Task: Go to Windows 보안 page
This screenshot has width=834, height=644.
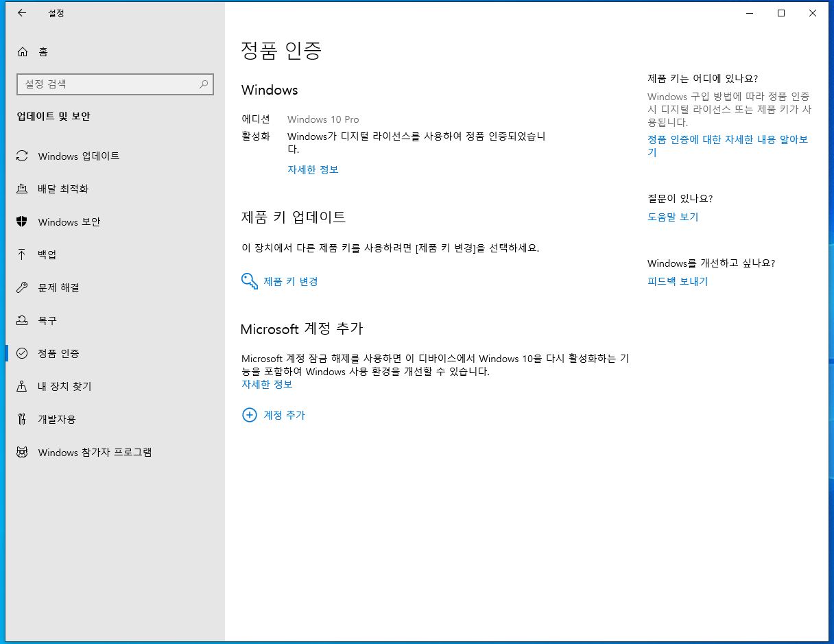Action: pyautogui.click(x=115, y=222)
